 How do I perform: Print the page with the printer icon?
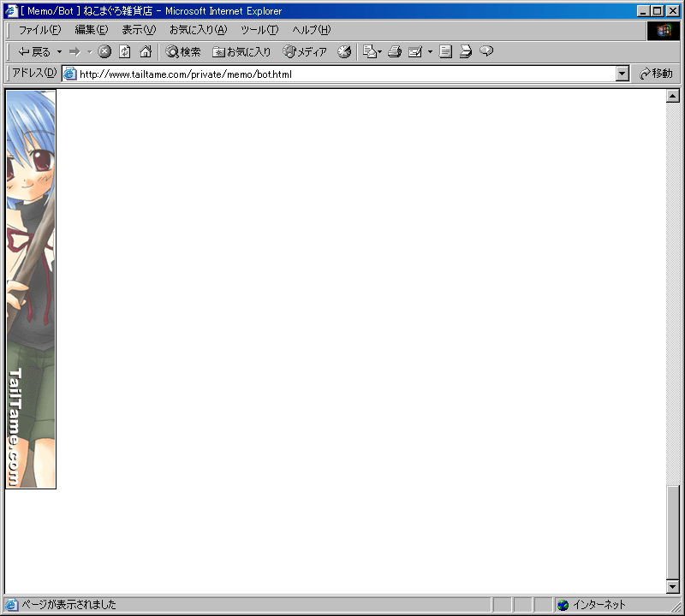[395, 51]
